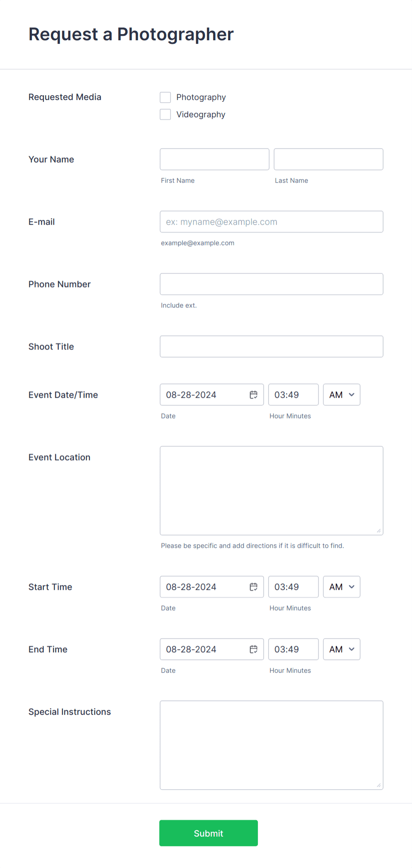412x868 pixels.
Task: Edit the Start Time hour value
Action: click(x=293, y=587)
